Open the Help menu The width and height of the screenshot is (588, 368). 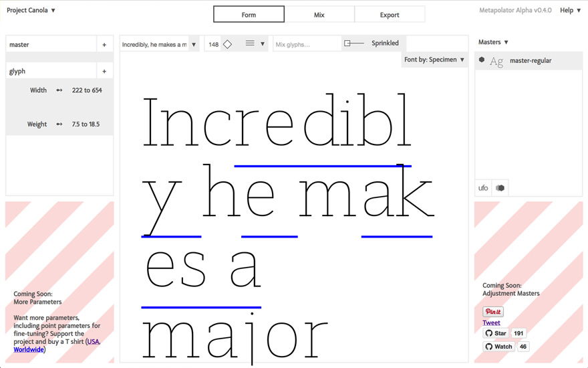pos(570,11)
